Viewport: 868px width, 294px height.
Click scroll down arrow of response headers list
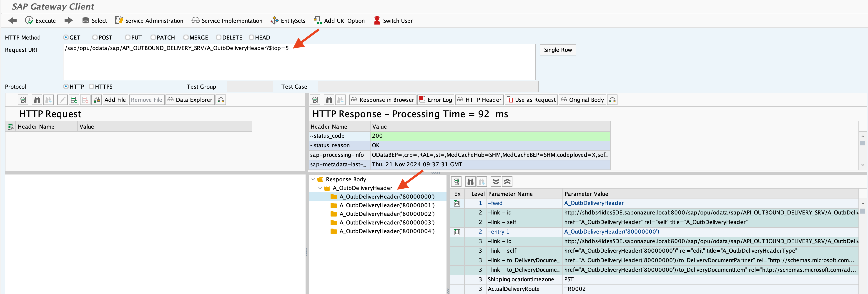pyautogui.click(x=863, y=165)
